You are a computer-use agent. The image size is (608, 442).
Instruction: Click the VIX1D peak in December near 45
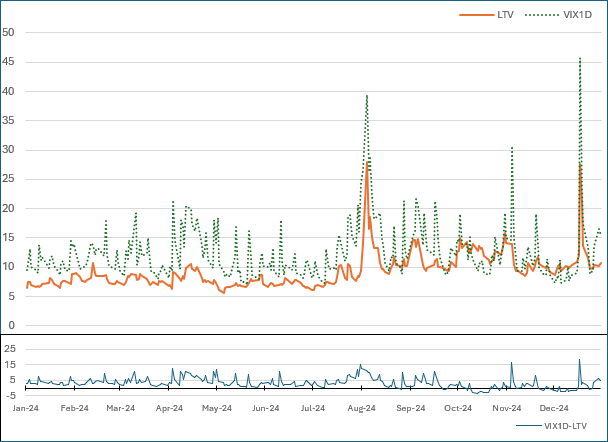[580, 58]
